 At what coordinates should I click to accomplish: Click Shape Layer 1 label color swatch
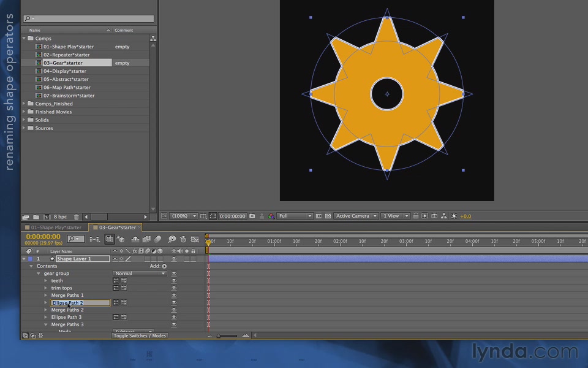point(31,259)
